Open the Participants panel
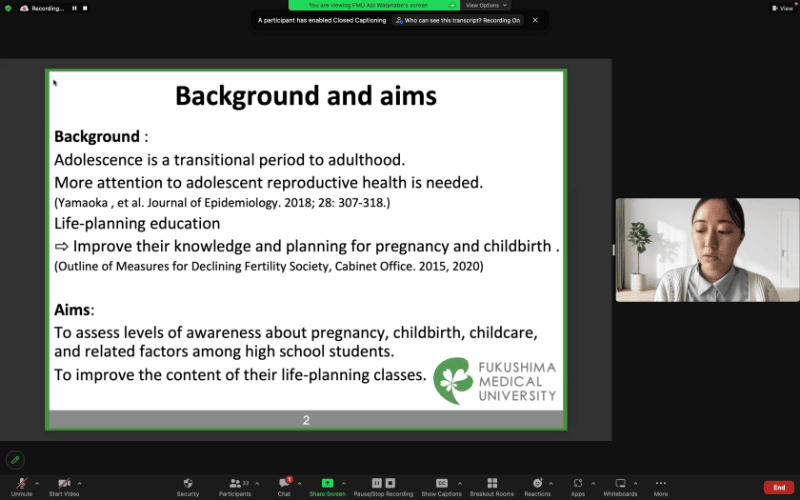The image size is (800, 500). click(235, 483)
